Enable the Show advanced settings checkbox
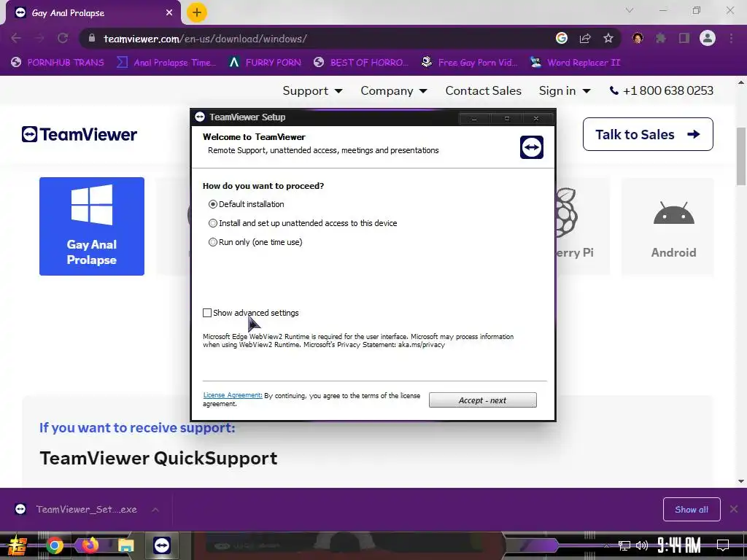 [207, 313]
